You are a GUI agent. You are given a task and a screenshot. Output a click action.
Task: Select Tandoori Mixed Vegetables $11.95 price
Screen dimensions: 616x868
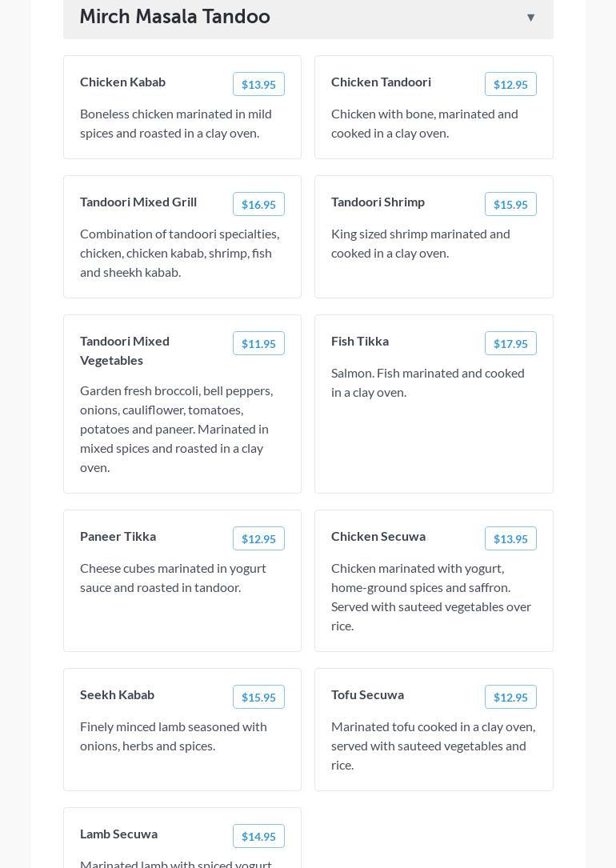[x=258, y=343]
